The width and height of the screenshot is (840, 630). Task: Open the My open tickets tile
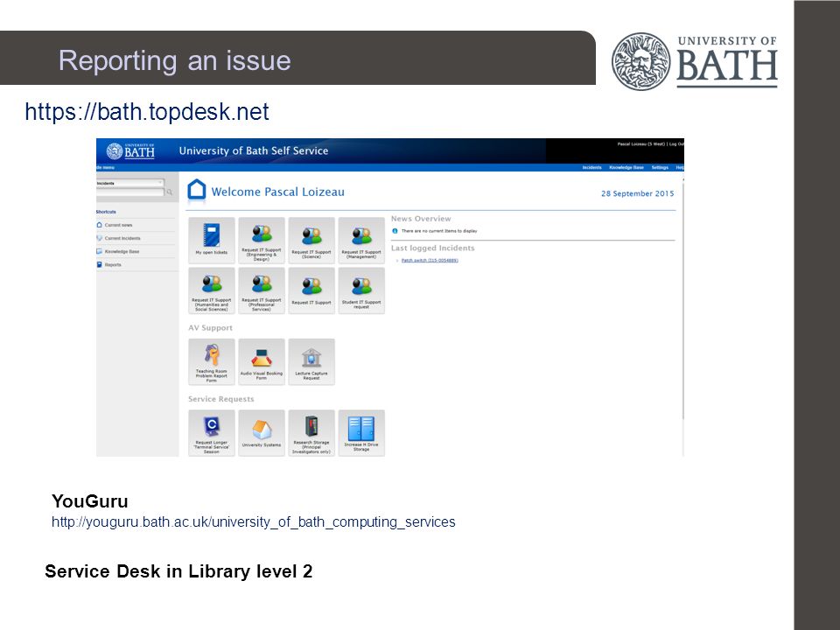(x=212, y=240)
